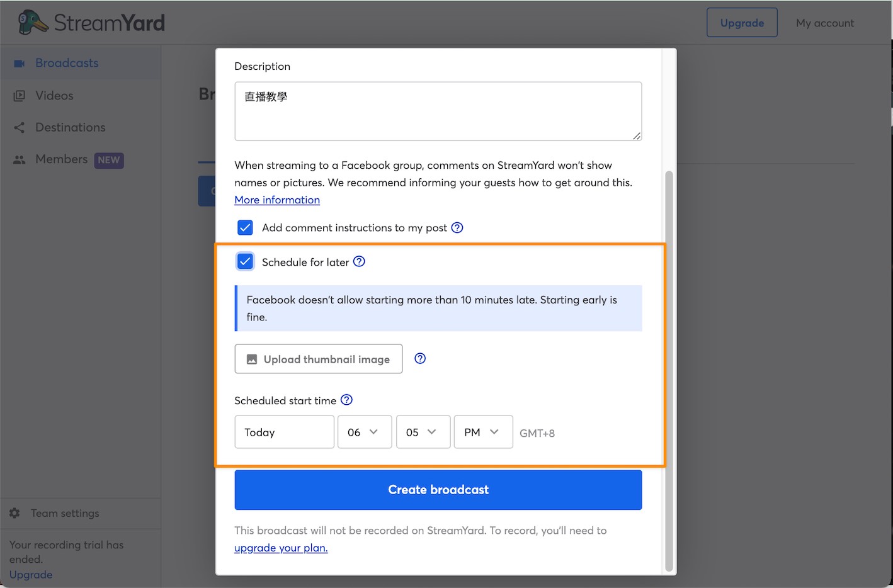The height and width of the screenshot is (588, 893).
Task: Uncheck Add comment instructions to my post
Action: tap(245, 227)
